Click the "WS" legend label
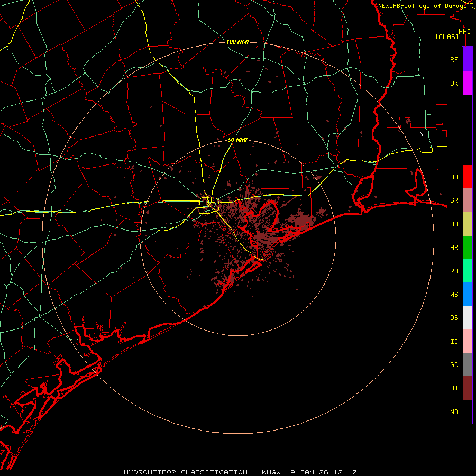Screen dimensions: 476x476 pos(454,294)
